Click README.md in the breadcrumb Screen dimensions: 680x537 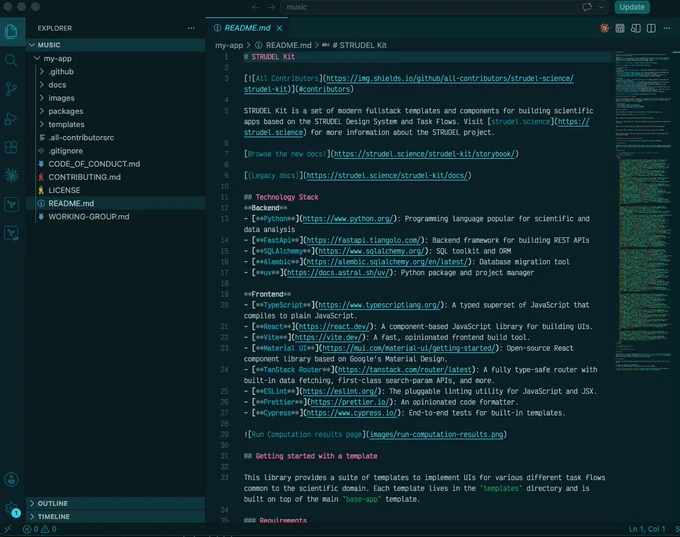pos(288,45)
